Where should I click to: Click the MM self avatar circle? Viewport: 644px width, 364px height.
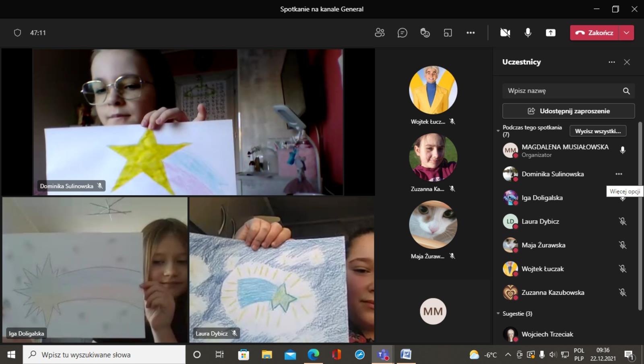433,311
